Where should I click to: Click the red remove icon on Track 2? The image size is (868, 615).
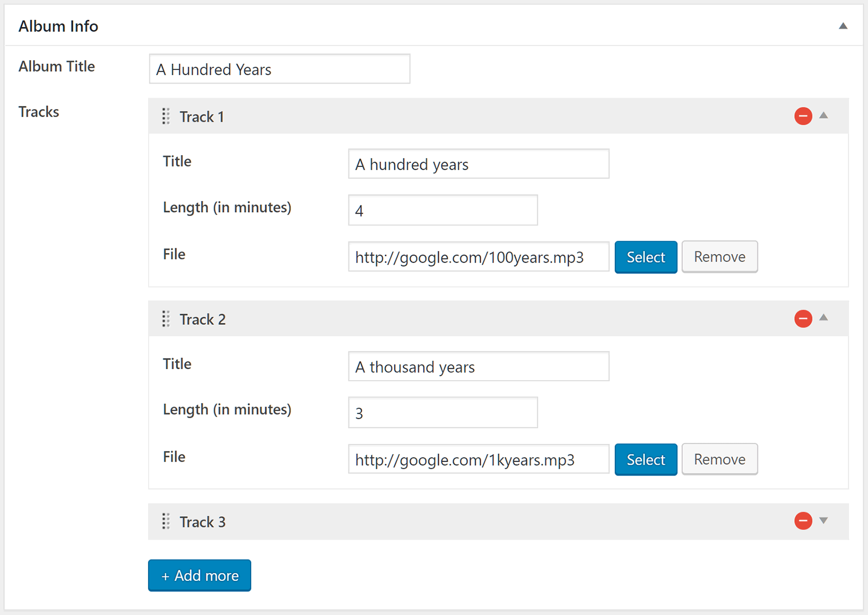[x=803, y=318]
